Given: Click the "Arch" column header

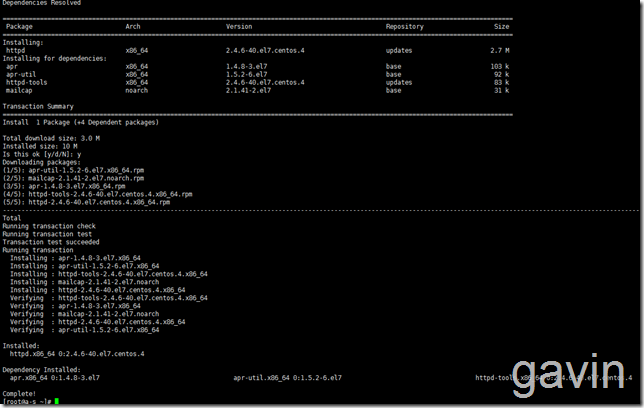Looking at the screenshot, I should [133, 26].
